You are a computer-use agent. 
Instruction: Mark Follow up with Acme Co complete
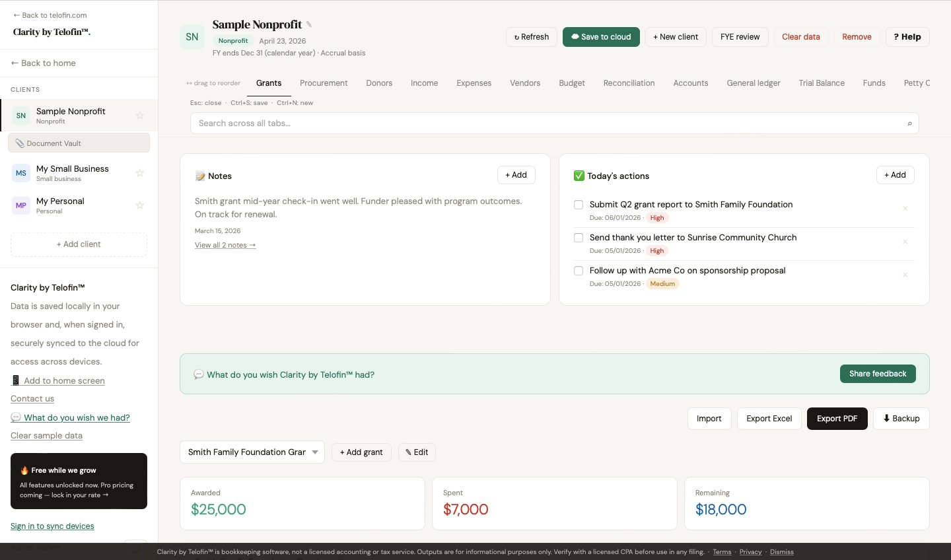point(579,271)
